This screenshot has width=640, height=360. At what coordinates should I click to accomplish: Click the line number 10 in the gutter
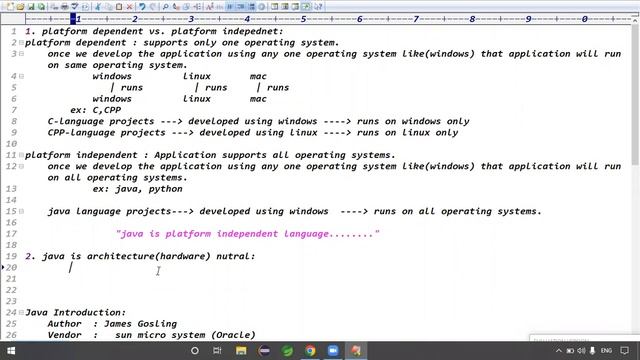tap(11, 144)
